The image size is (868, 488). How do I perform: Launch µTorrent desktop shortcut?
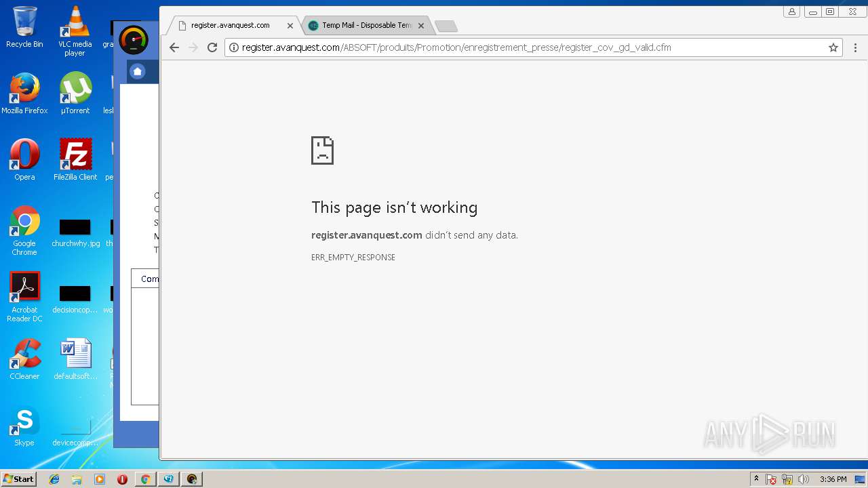click(x=75, y=94)
